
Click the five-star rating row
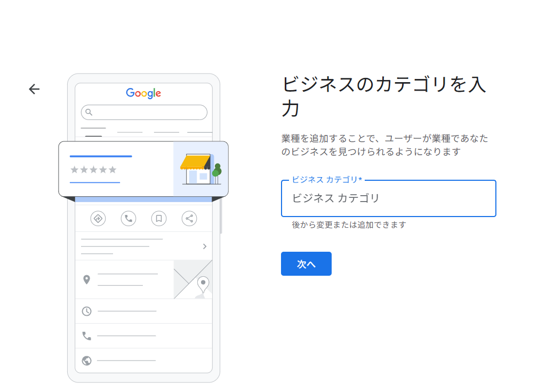click(93, 170)
